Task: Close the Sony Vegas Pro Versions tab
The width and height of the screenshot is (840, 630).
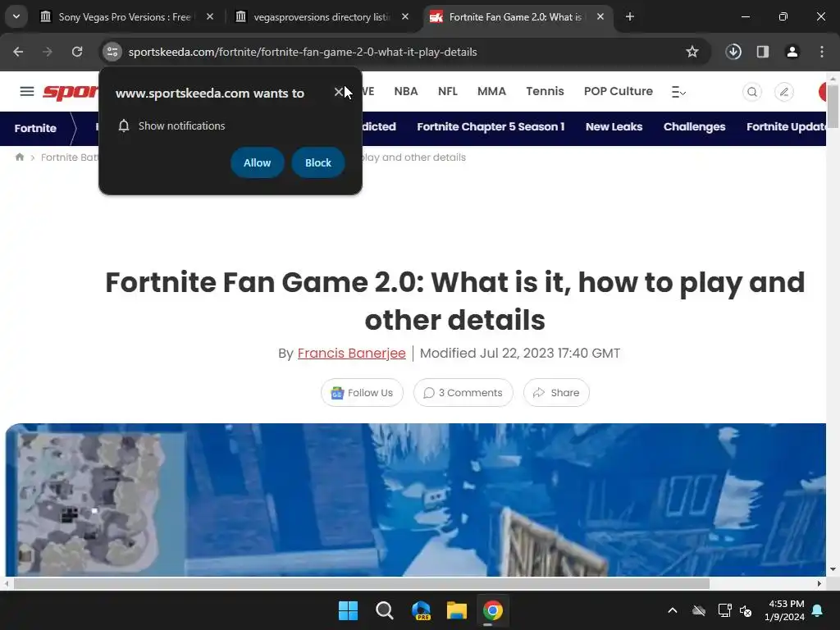Action: click(x=210, y=16)
